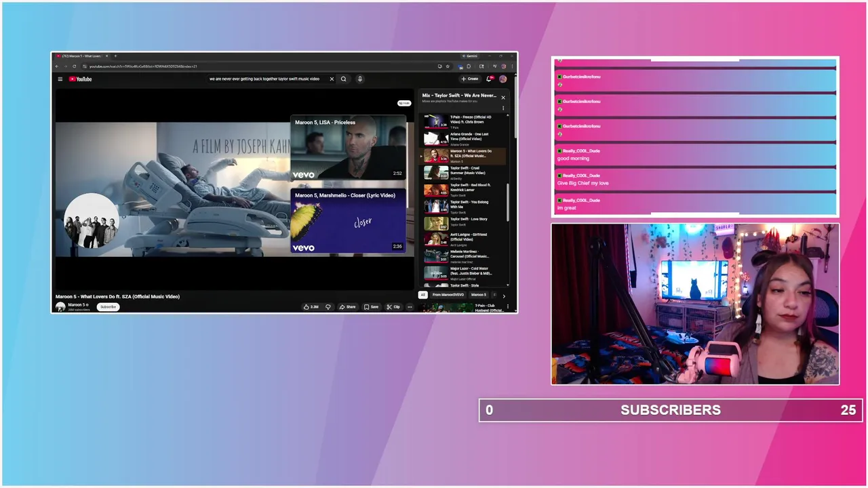
Task: Play Taylor Swift - Cruel Summer
Action: tap(464, 173)
